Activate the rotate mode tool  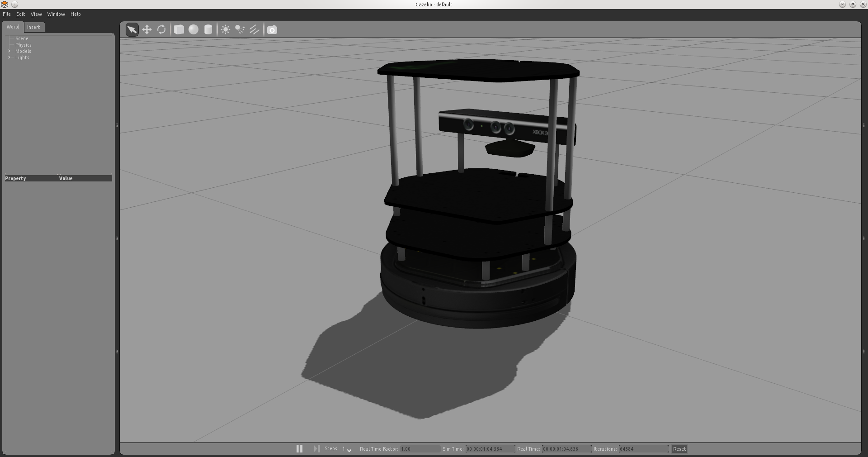(162, 29)
